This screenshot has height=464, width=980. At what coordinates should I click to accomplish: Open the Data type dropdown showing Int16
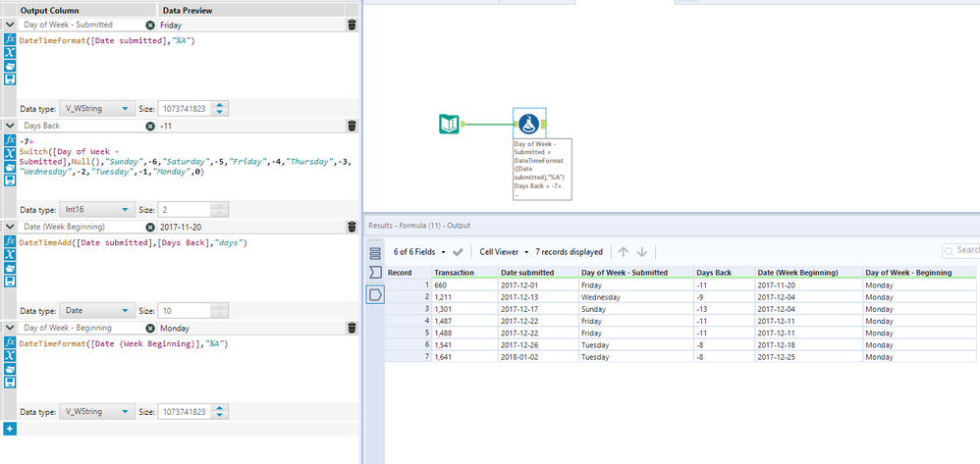coord(96,210)
